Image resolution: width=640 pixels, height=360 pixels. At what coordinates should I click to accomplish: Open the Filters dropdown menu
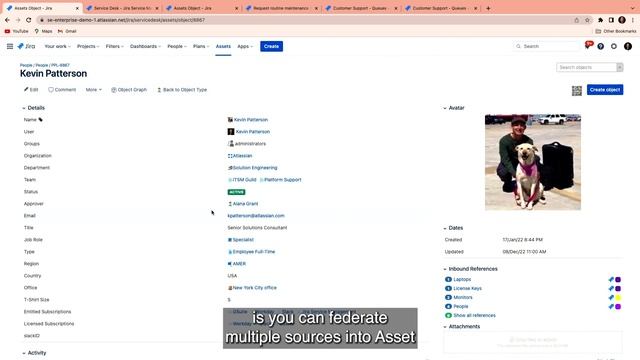114,47
